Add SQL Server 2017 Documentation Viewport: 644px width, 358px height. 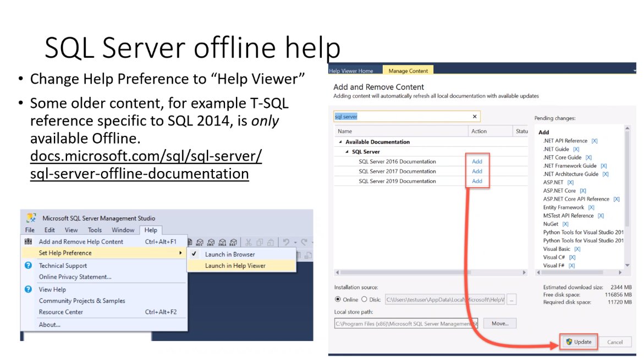click(x=477, y=171)
